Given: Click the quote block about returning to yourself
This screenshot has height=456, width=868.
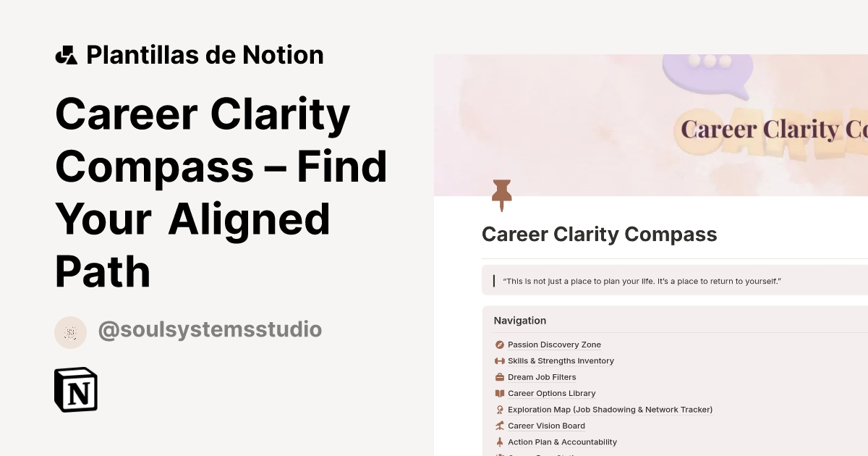Looking at the screenshot, I should (642, 281).
